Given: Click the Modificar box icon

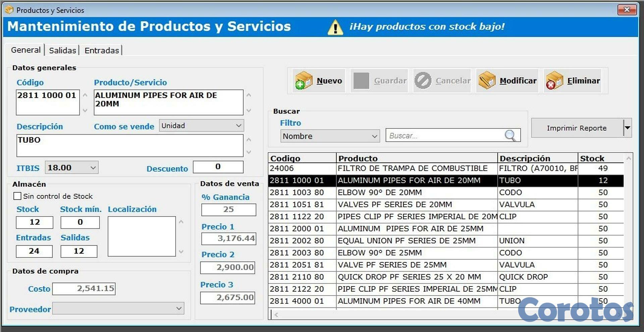Looking at the screenshot, I should 487,80.
